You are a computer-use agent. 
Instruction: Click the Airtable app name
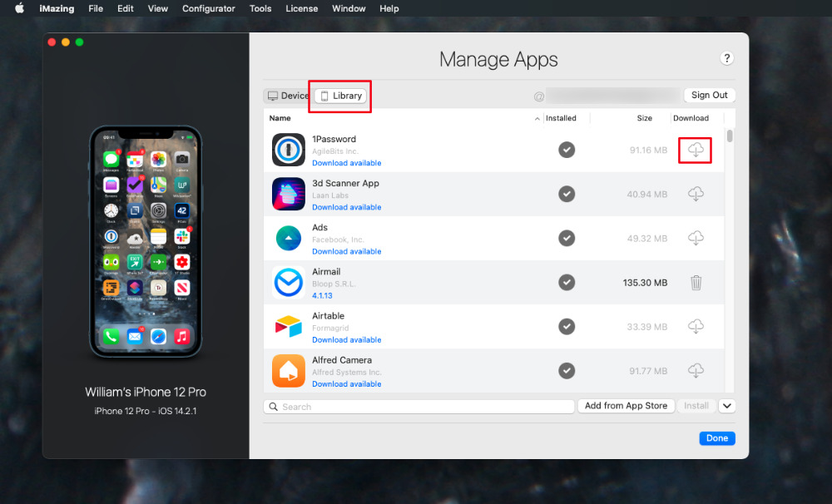(x=328, y=316)
